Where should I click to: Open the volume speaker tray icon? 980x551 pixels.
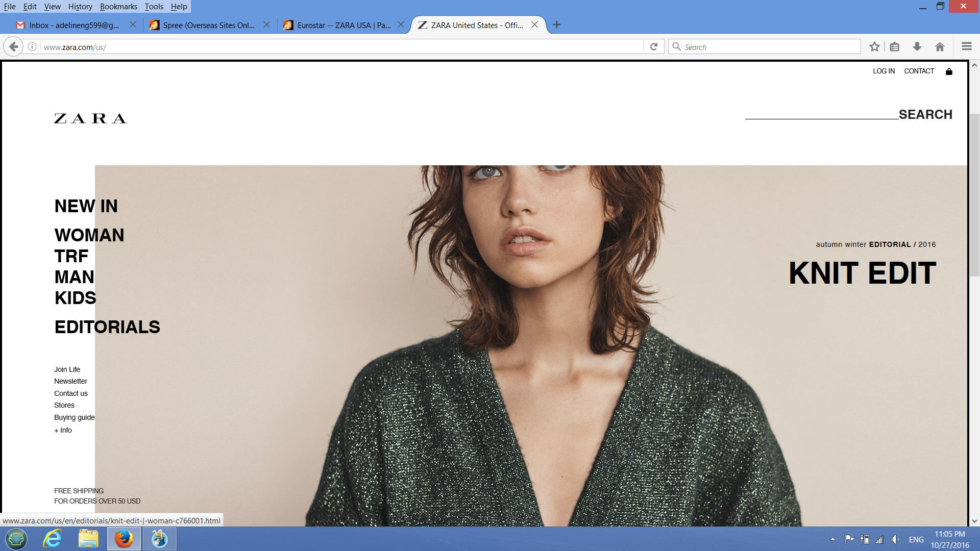(x=895, y=539)
